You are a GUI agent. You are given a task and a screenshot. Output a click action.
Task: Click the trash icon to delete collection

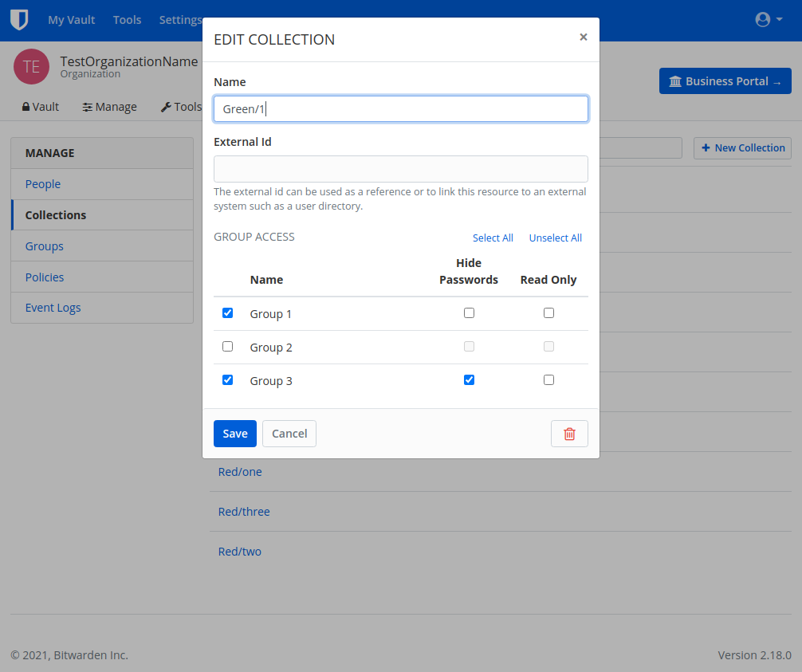click(569, 433)
